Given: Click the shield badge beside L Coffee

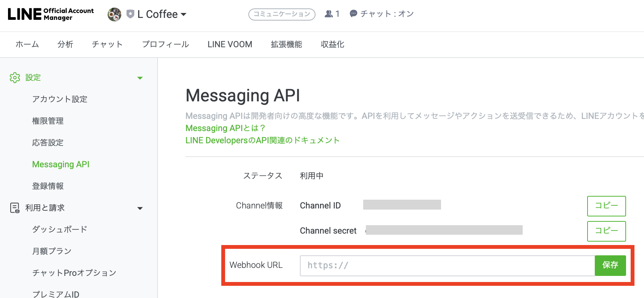Looking at the screenshot, I should (130, 14).
